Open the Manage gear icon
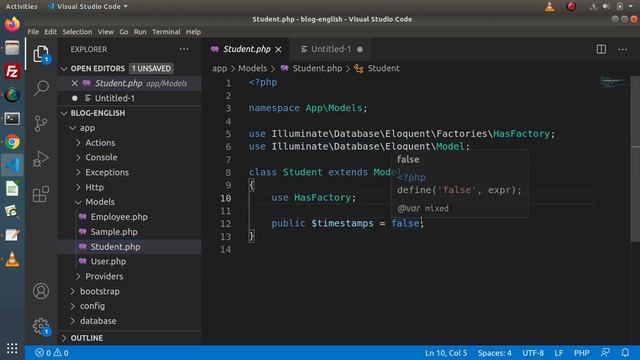640x360 pixels. tap(41, 326)
